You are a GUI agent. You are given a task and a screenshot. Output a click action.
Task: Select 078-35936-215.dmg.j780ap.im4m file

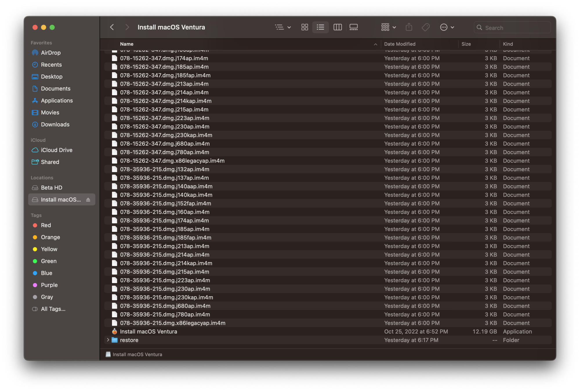(x=328, y=314)
